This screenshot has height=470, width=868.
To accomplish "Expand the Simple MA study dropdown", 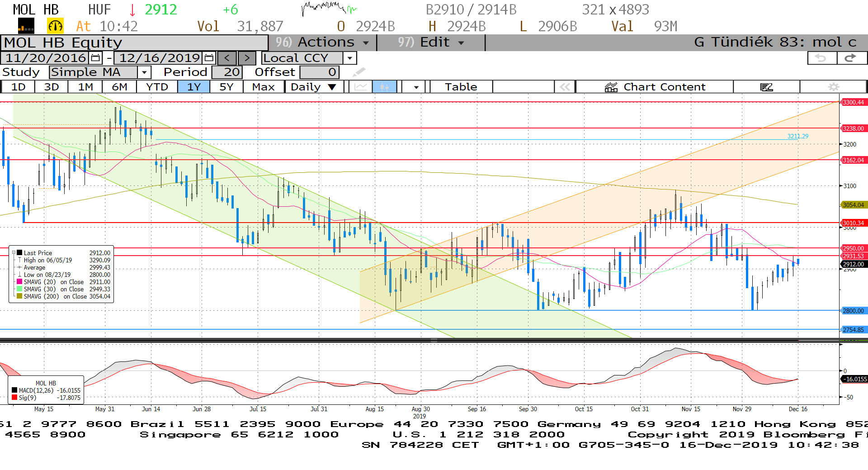I will coord(144,72).
